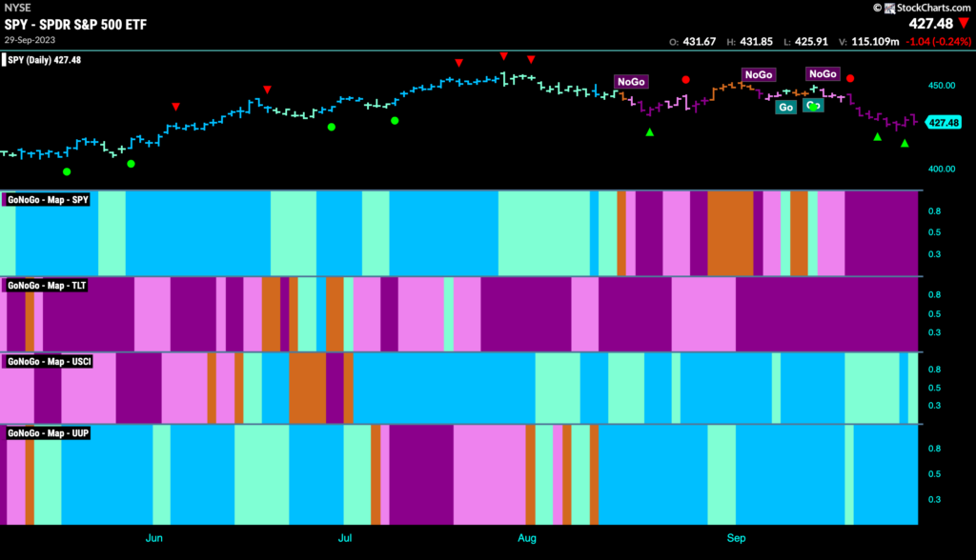976x560 pixels.
Task: Click the highest red down-triangle in late July
Action: coord(503,56)
